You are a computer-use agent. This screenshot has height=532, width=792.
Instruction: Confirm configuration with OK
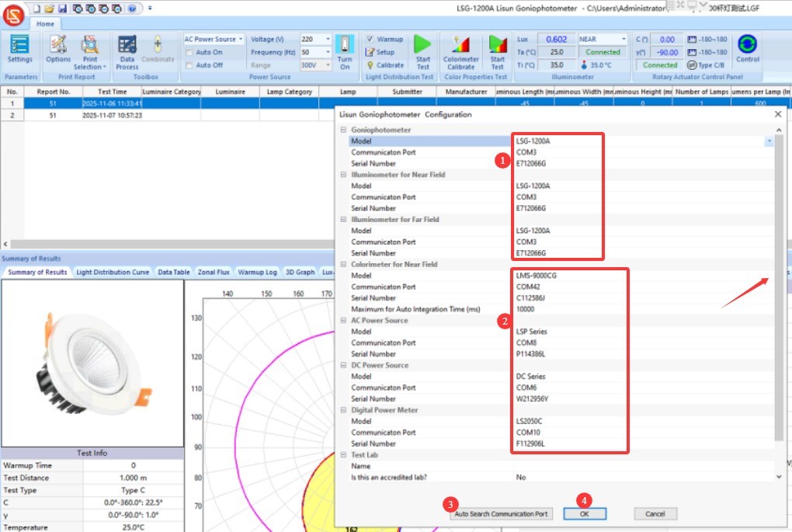pyautogui.click(x=585, y=514)
